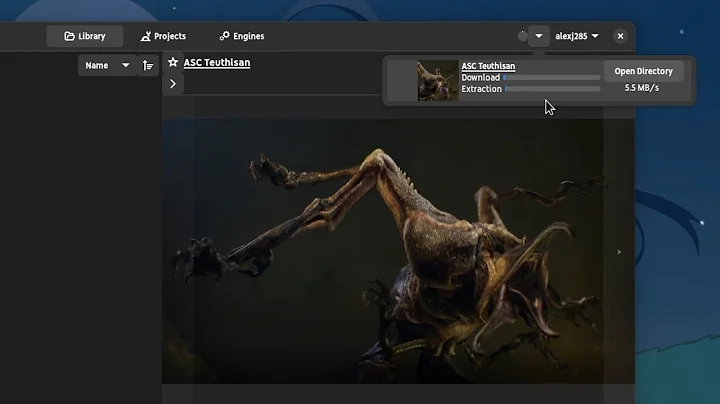Expand the downloads dropdown arrow

(539, 36)
